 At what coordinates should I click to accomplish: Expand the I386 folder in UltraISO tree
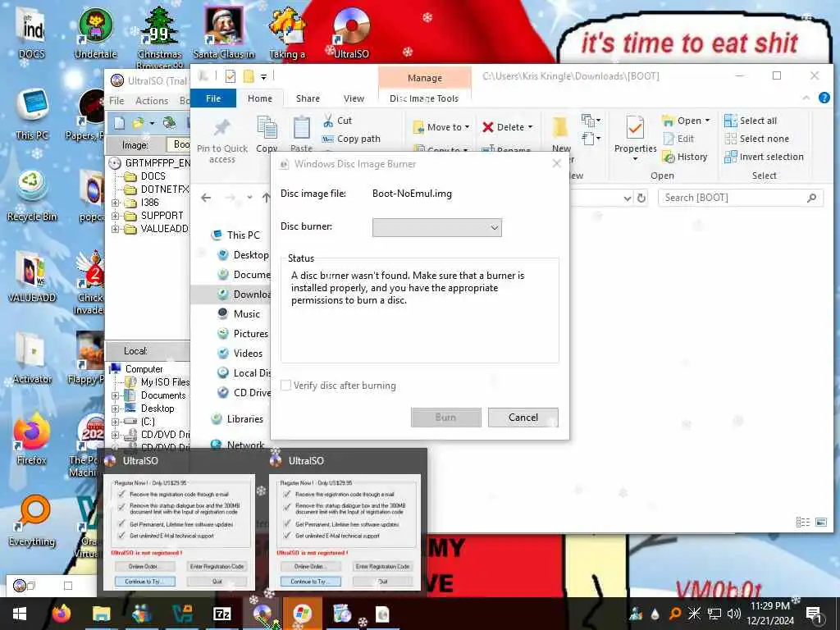coord(115,203)
